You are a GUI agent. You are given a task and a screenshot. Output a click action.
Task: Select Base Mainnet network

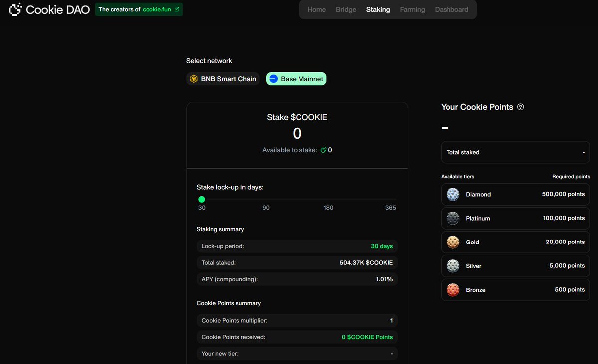pyautogui.click(x=297, y=79)
